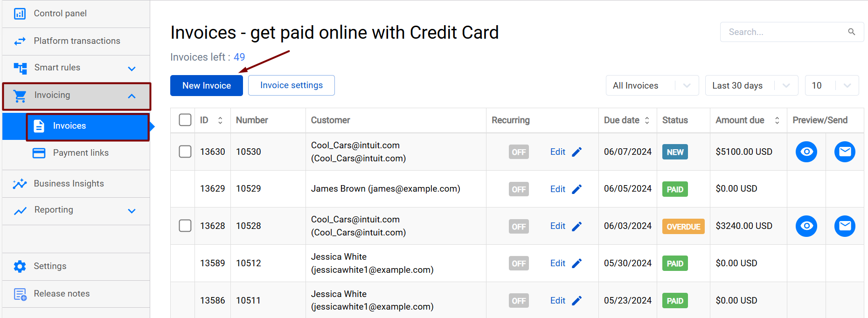Send invoice 13630 via envelope icon
The image size is (868, 318).
(x=845, y=152)
